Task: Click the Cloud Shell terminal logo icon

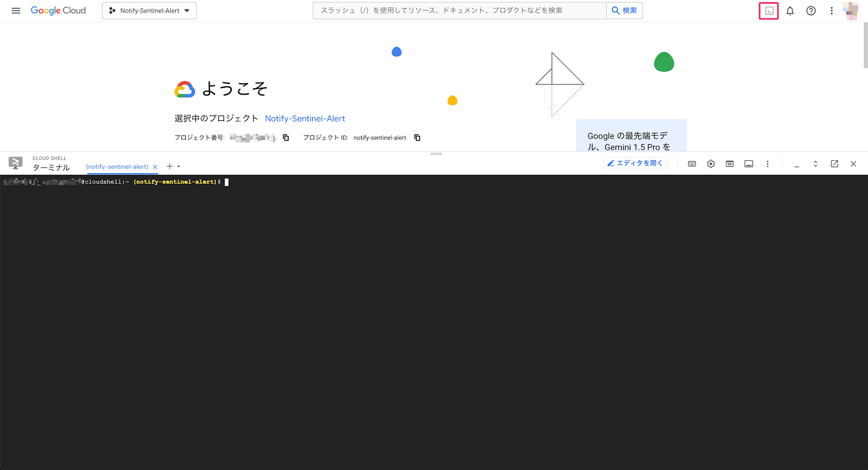Action: click(x=16, y=163)
